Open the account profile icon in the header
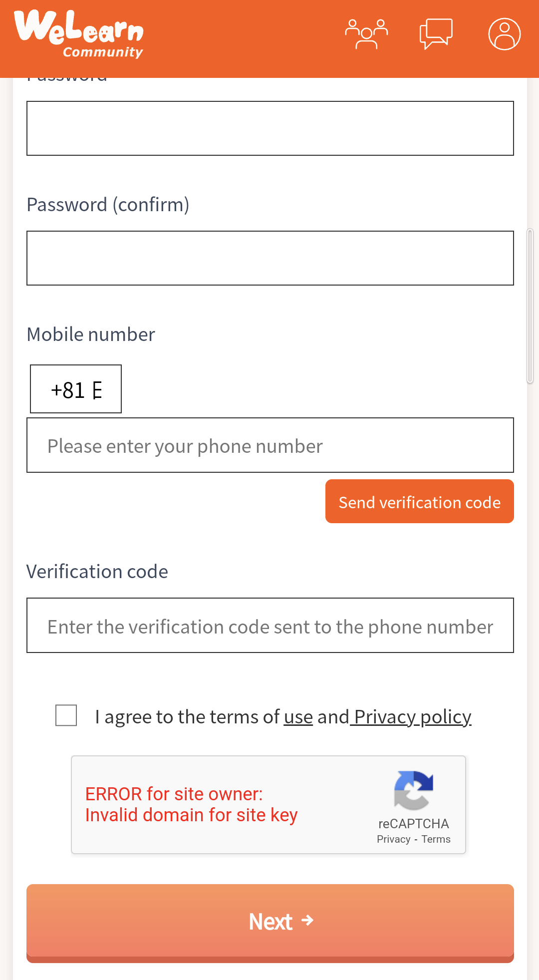The width and height of the screenshot is (539, 980). tap(504, 34)
